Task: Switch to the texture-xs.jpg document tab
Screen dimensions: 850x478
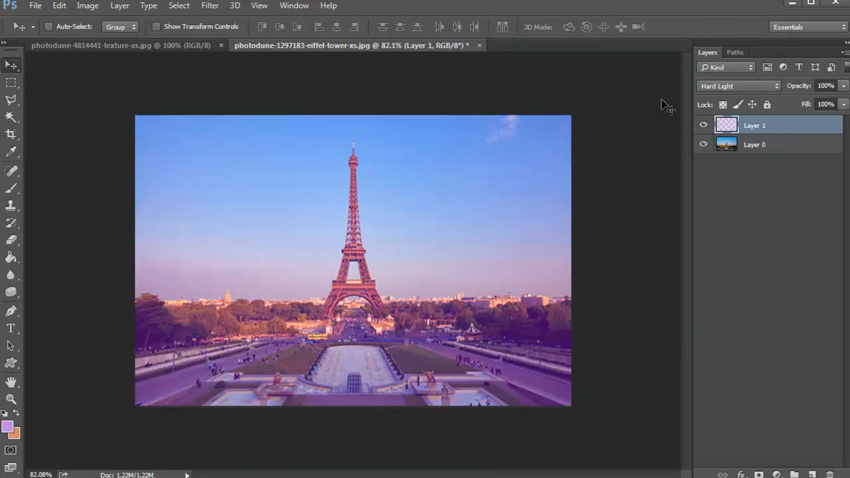Action: point(121,45)
